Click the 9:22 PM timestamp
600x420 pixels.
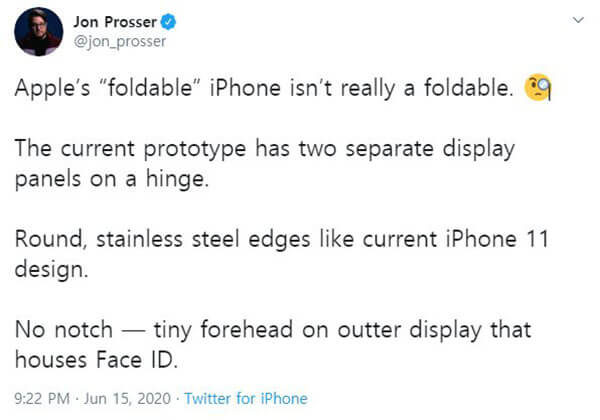(x=42, y=399)
